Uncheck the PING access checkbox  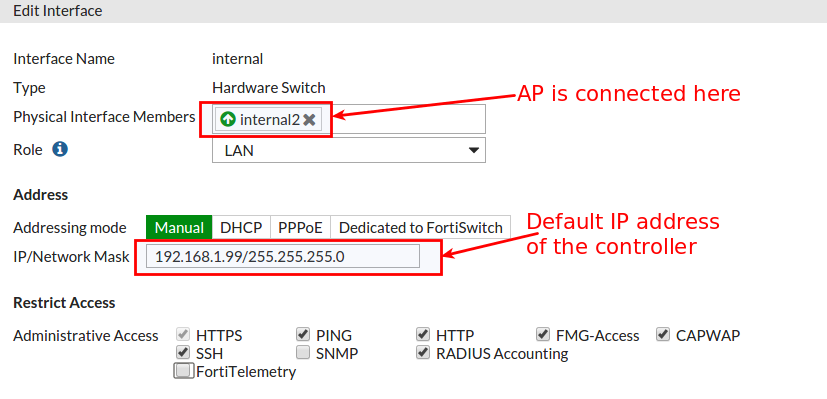(303, 334)
